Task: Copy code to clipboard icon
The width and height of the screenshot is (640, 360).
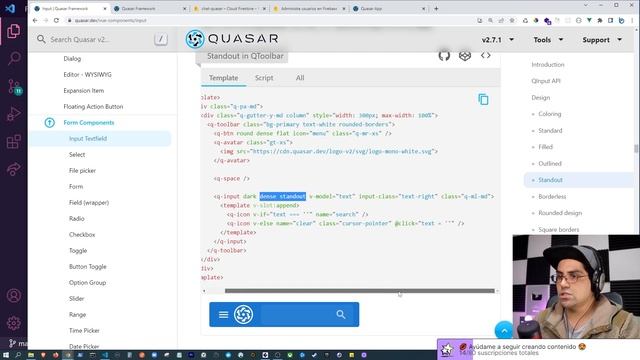Action: [x=483, y=99]
